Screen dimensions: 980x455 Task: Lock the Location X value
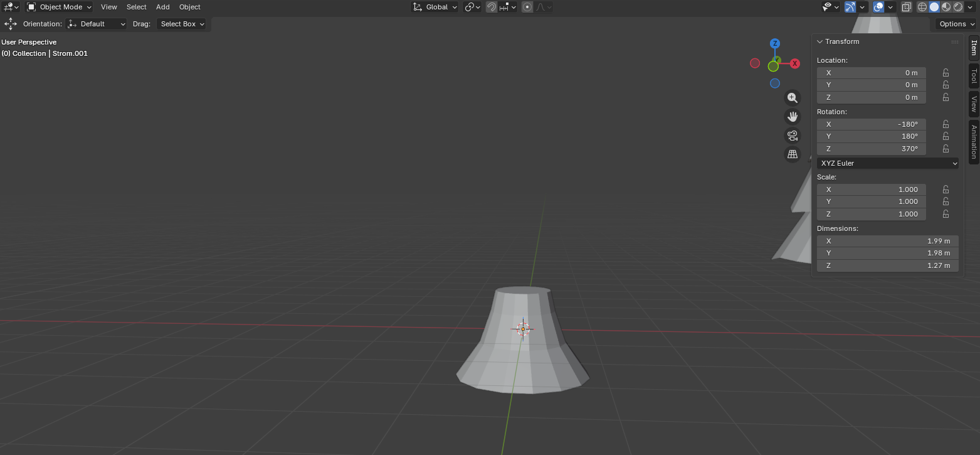[x=946, y=73]
